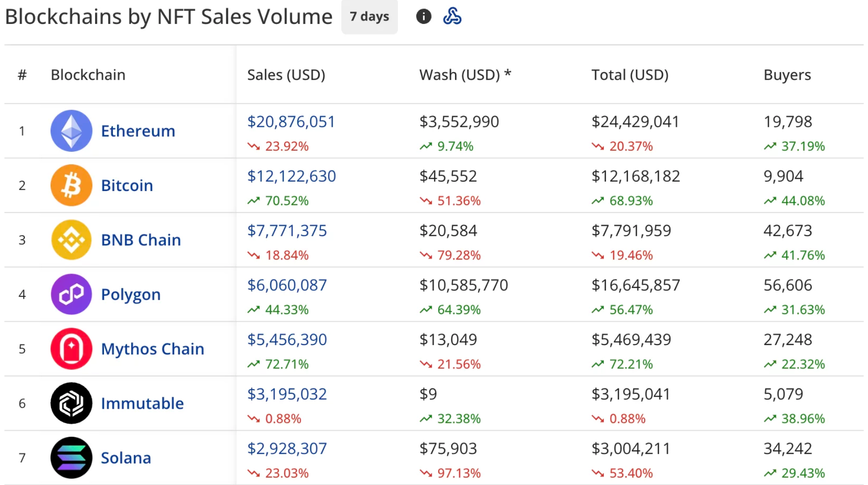The width and height of the screenshot is (868, 485).
Task: Click the Mythos Chain logo icon
Action: click(71, 349)
